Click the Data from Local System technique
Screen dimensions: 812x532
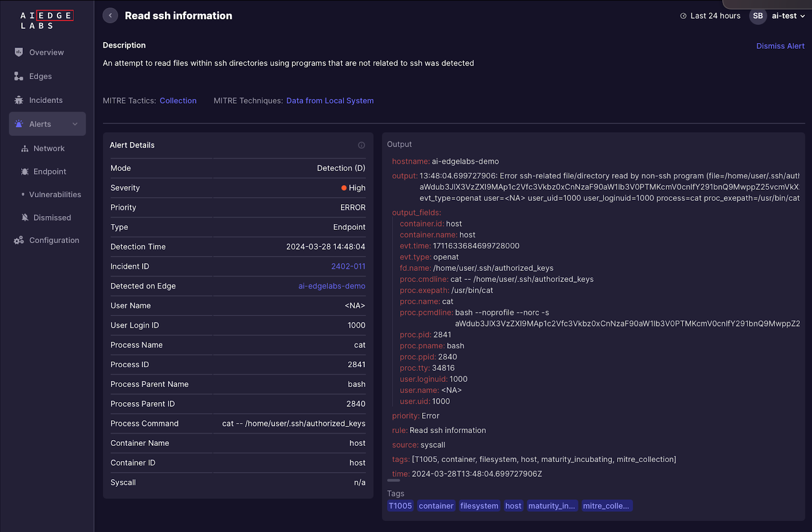click(330, 101)
